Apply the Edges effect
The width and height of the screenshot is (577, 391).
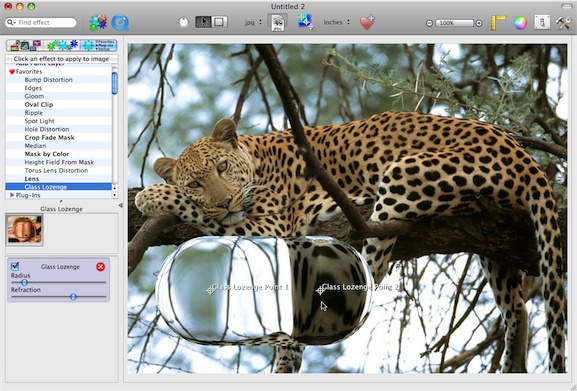59,88
